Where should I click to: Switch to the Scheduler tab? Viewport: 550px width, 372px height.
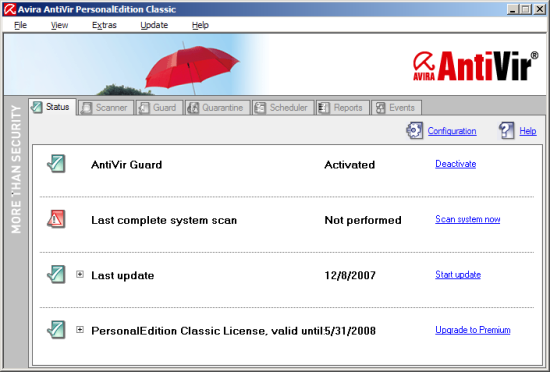(283, 108)
